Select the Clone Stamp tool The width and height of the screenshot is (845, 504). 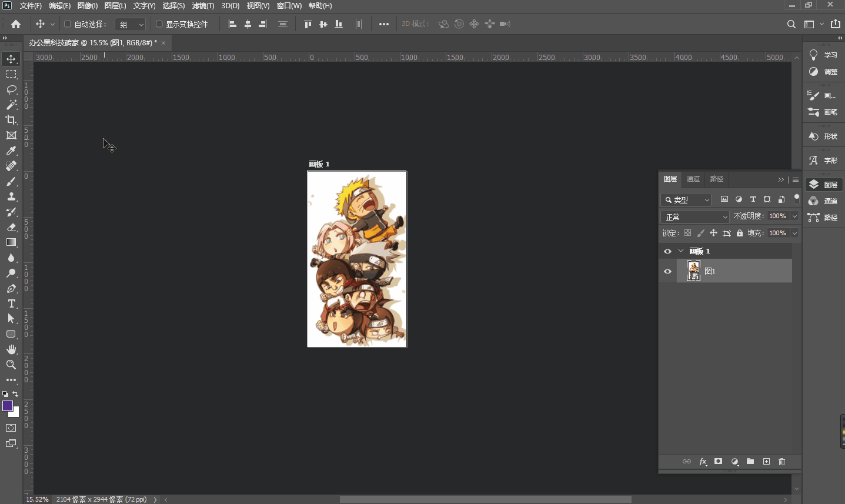pos(11,196)
